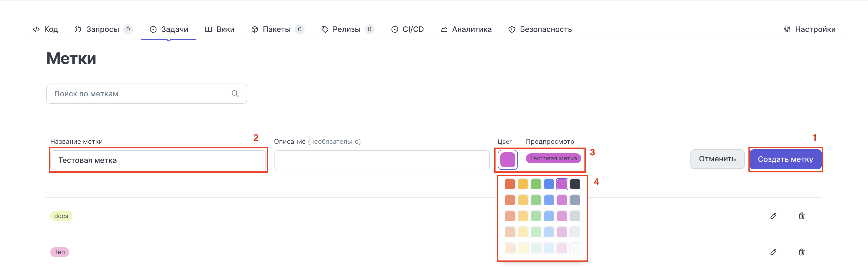Pick the bottom-row lightest blue swatch

(x=549, y=248)
